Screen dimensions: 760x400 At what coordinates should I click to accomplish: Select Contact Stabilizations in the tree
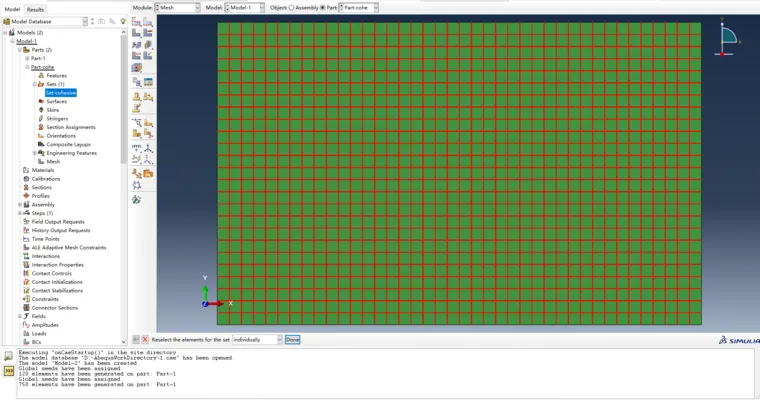pyautogui.click(x=57, y=290)
